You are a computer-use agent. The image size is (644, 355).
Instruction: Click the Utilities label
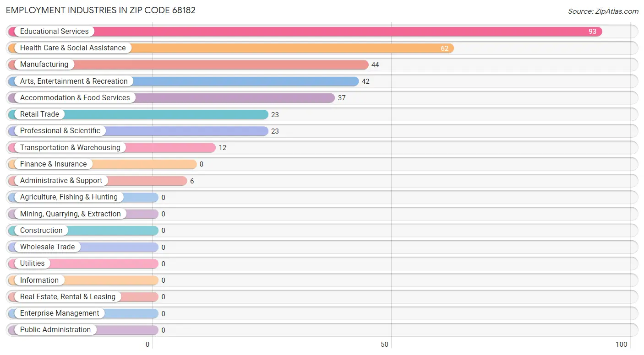coord(32,264)
